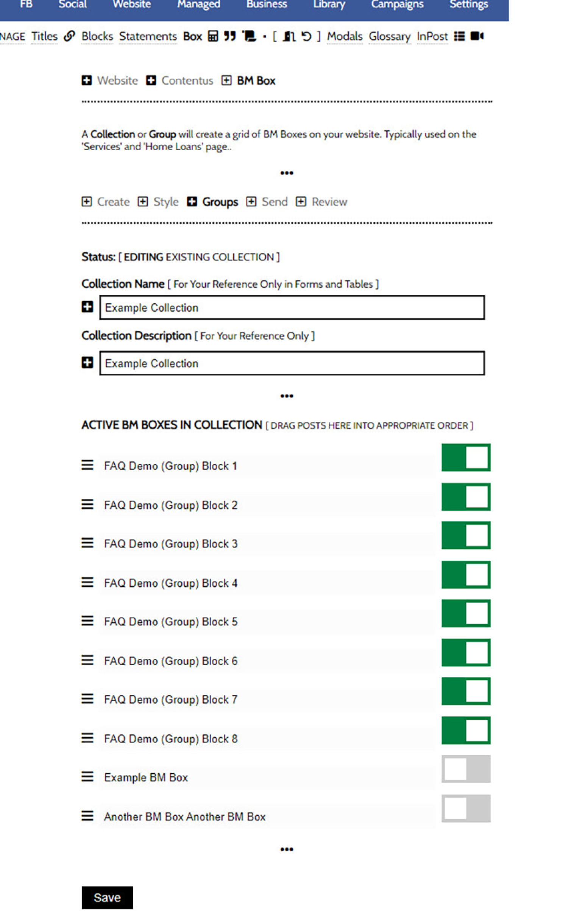Screen dimensions: 568x924
Task: Click the quotation marks icon
Action: (230, 36)
